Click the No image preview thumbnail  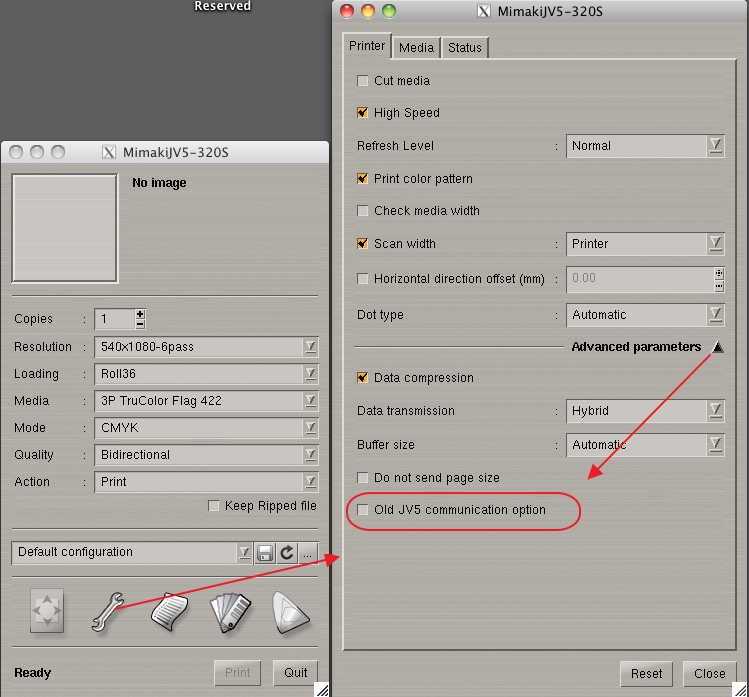point(65,228)
